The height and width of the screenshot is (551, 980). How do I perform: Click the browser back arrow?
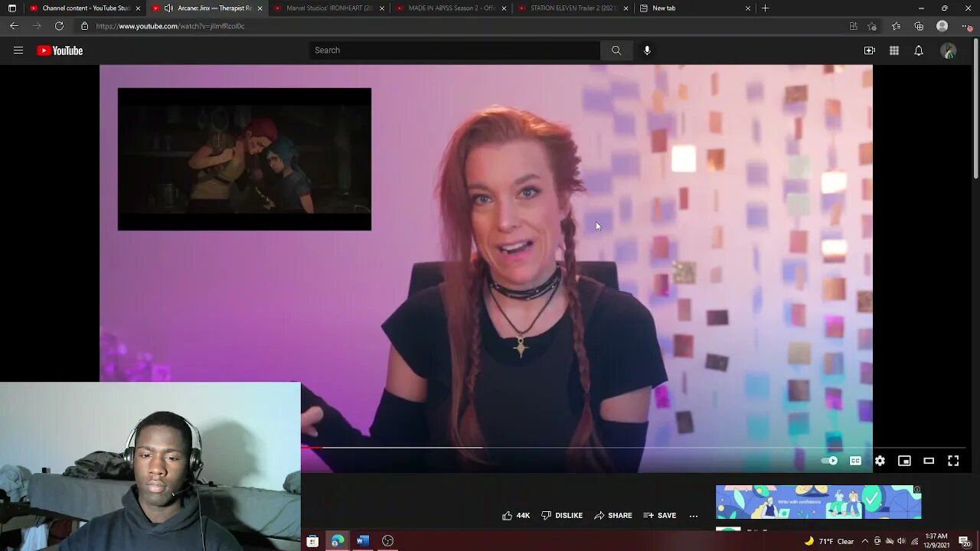coord(14,26)
